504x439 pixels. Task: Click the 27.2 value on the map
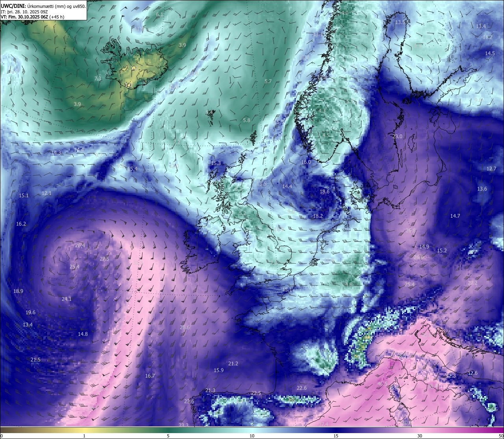(472, 283)
